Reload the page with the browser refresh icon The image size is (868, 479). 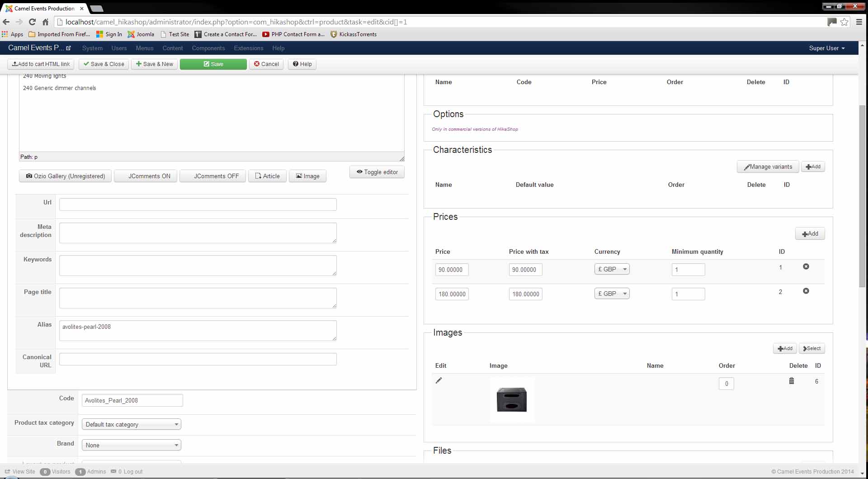[32, 22]
